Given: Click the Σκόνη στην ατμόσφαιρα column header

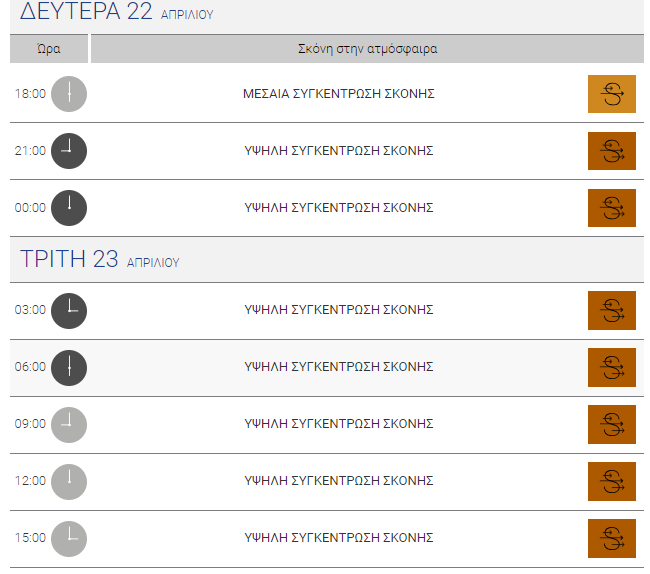Looking at the screenshot, I should (367, 49).
